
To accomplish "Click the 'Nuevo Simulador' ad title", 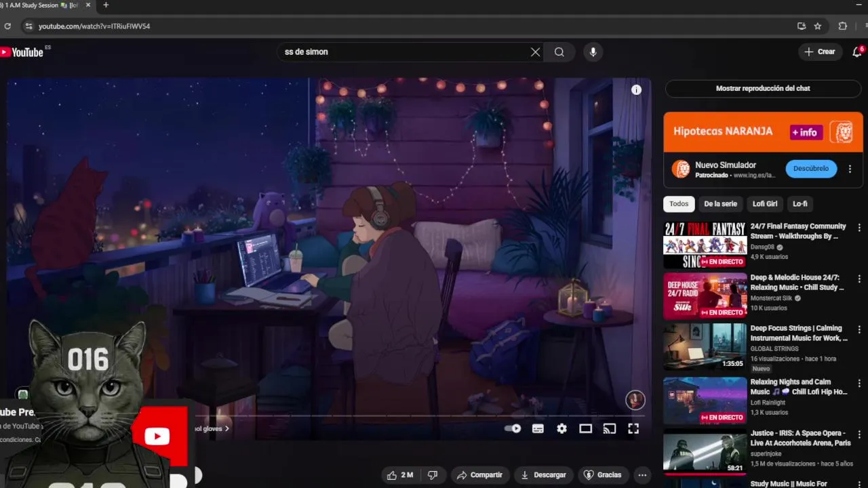I will [726, 165].
